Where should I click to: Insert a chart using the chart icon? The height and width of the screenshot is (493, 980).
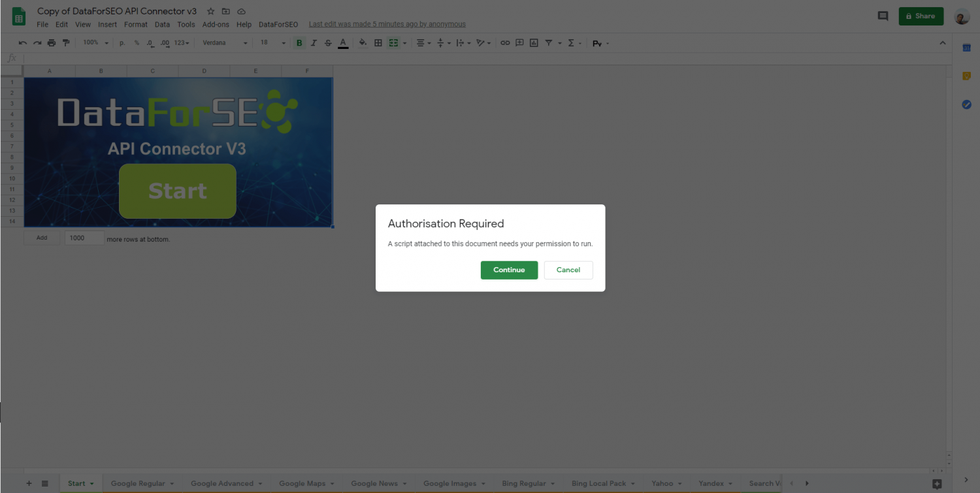click(534, 42)
